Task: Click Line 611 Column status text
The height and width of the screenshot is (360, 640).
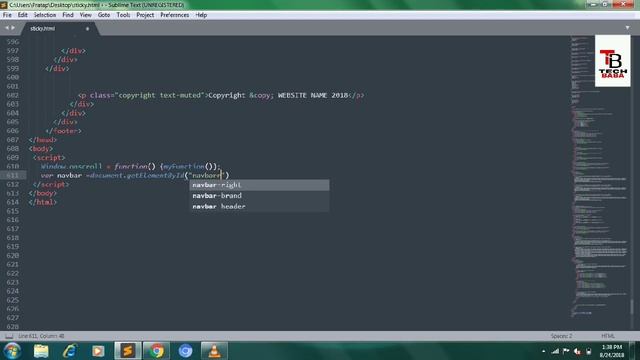Action: point(41,336)
